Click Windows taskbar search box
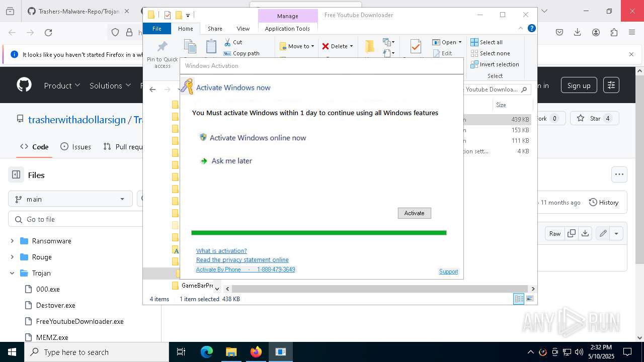644x362 pixels. pyautogui.click(x=97, y=352)
